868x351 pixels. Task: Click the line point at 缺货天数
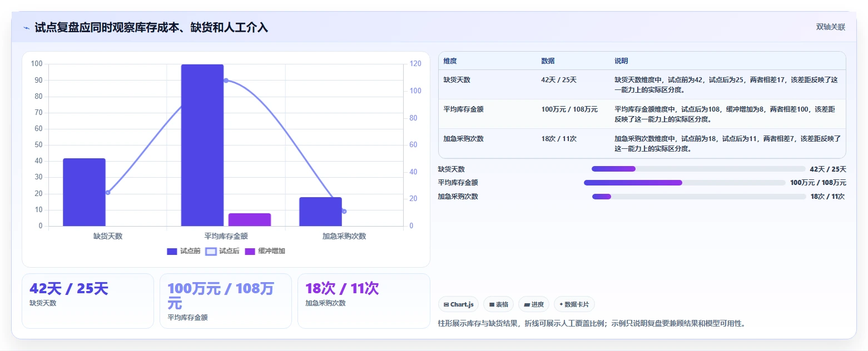[x=108, y=192]
